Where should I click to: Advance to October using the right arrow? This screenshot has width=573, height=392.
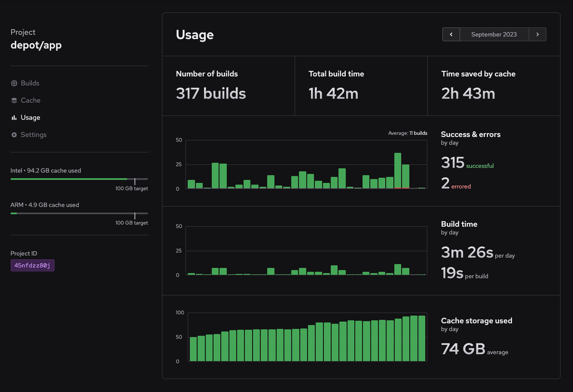tap(537, 34)
